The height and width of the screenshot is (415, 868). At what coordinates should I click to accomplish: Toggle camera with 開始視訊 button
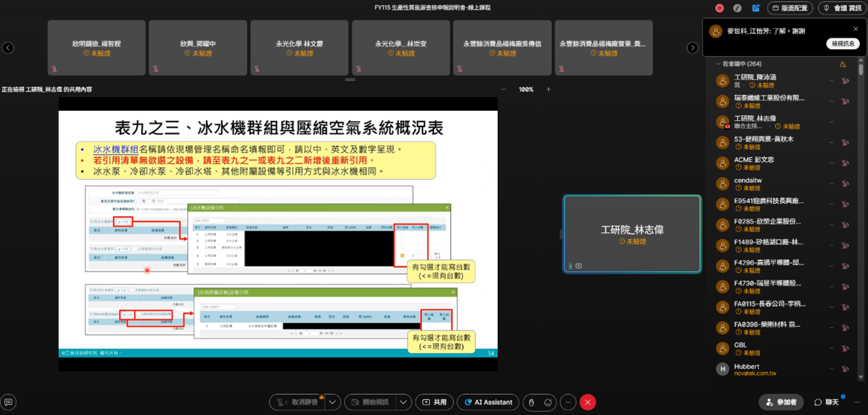pyautogui.click(x=370, y=402)
